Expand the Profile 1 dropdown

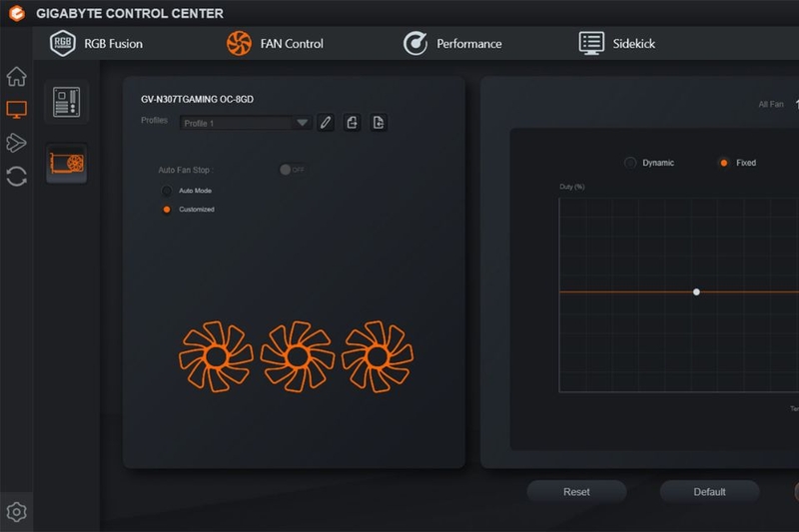tap(246, 123)
